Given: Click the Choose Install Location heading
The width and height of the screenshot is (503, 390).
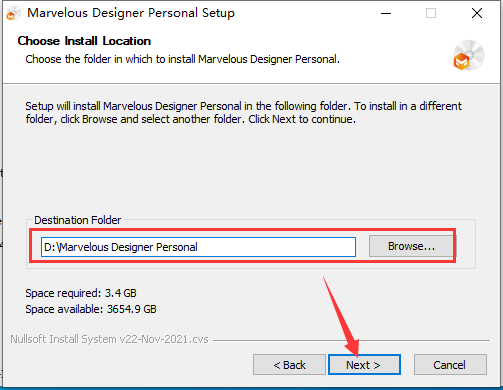Looking at the screenshot, I should 84,41.
